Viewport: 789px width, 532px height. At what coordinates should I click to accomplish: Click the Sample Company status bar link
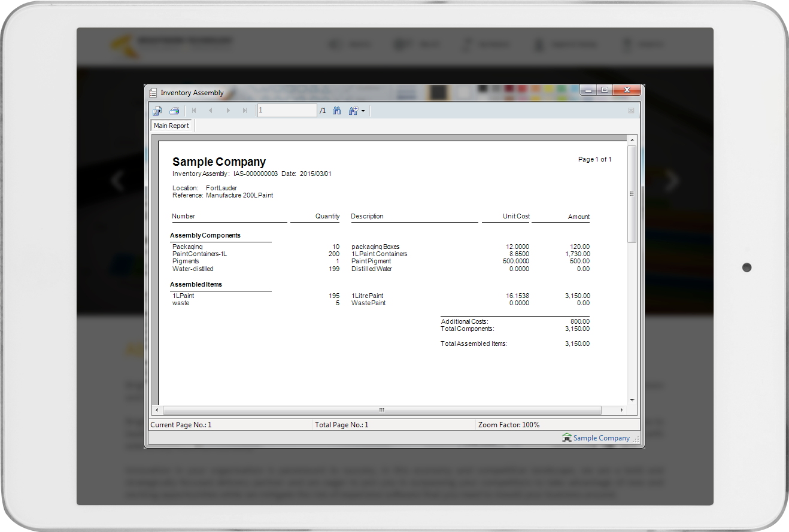click(601, 438)
